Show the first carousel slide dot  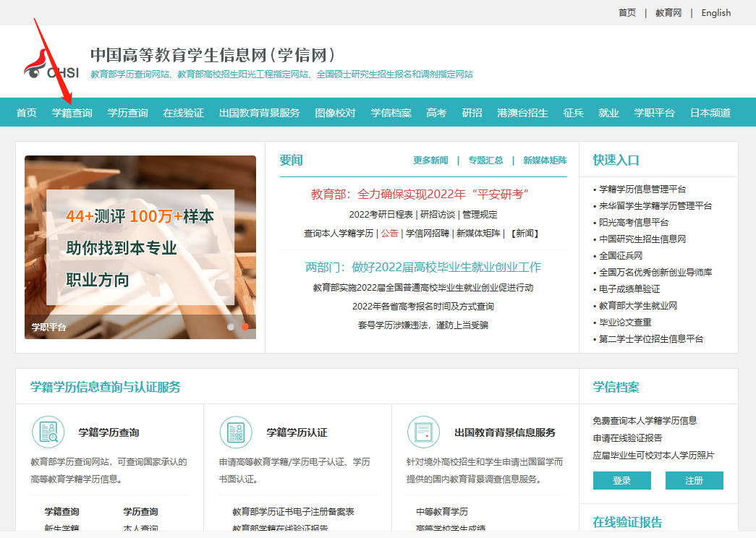231,327
